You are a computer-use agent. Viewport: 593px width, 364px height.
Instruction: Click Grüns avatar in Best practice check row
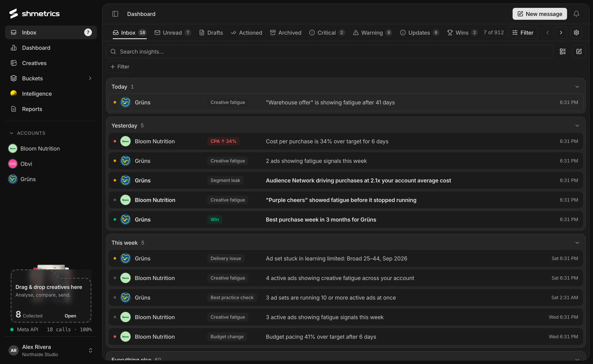tap(125, 297)
